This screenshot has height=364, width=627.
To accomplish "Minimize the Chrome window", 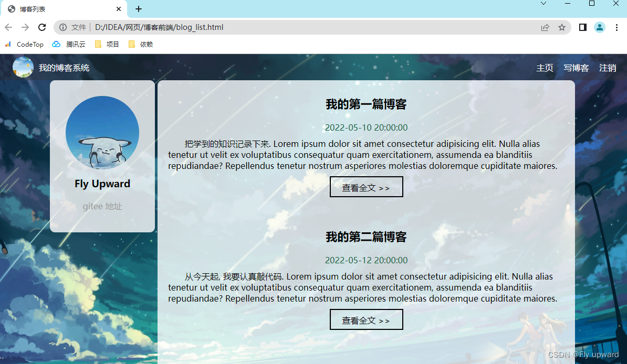I will click(568, 3).
